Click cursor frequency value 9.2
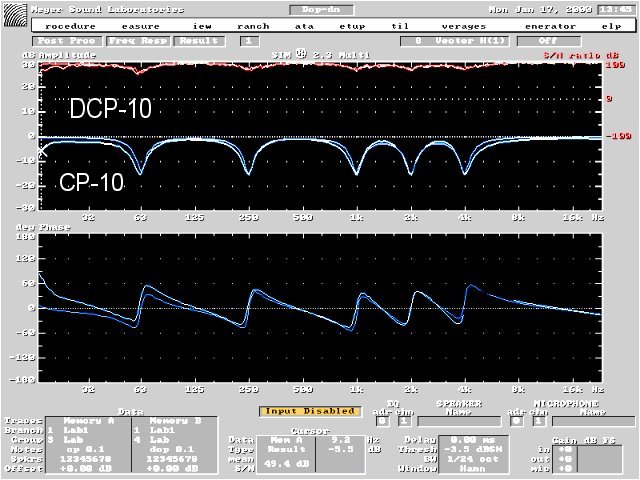640x480 pixels. [x=341, y=440]
